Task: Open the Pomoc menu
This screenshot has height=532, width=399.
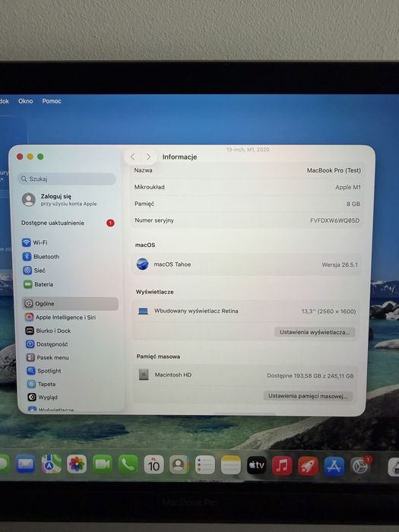Action: coord(52,101)
